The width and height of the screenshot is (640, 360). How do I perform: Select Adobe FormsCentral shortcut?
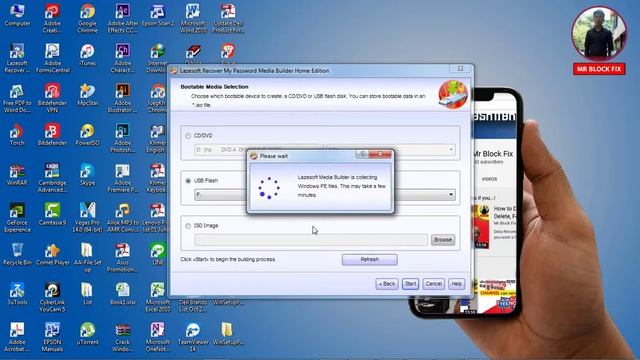(52, 58)
